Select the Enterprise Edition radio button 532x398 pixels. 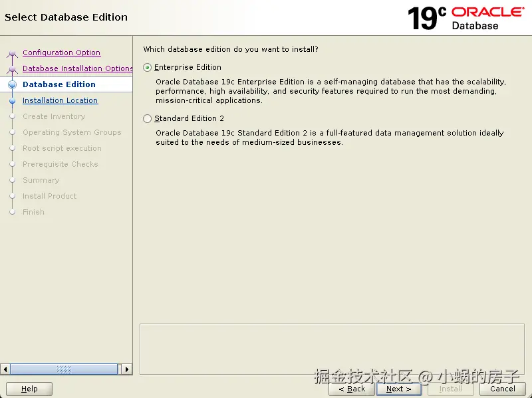[x=147, y=68]
